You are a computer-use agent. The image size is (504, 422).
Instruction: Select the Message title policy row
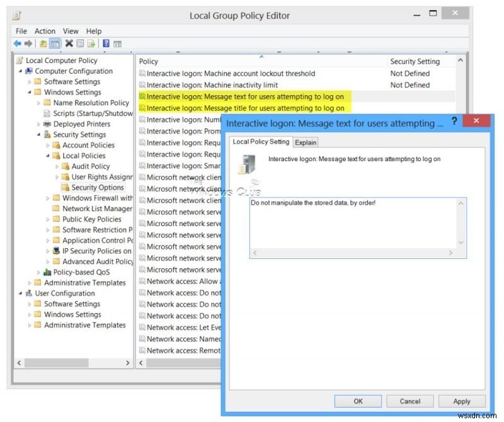(x=246, y=108)
